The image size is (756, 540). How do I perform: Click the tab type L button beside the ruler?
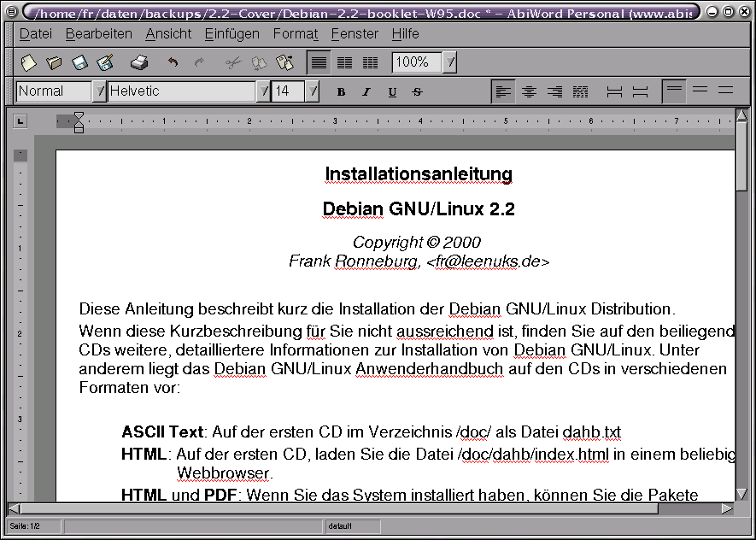click(20, 121)
